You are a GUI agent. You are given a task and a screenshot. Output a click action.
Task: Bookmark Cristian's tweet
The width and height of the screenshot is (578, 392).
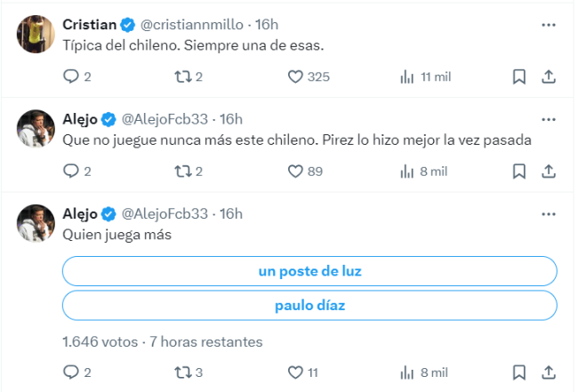coord(519,77)
